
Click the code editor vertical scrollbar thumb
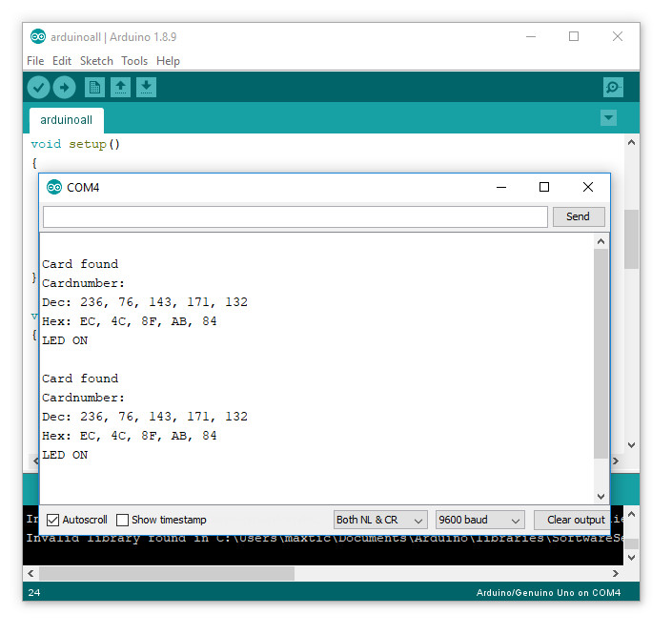click(631, 238)
